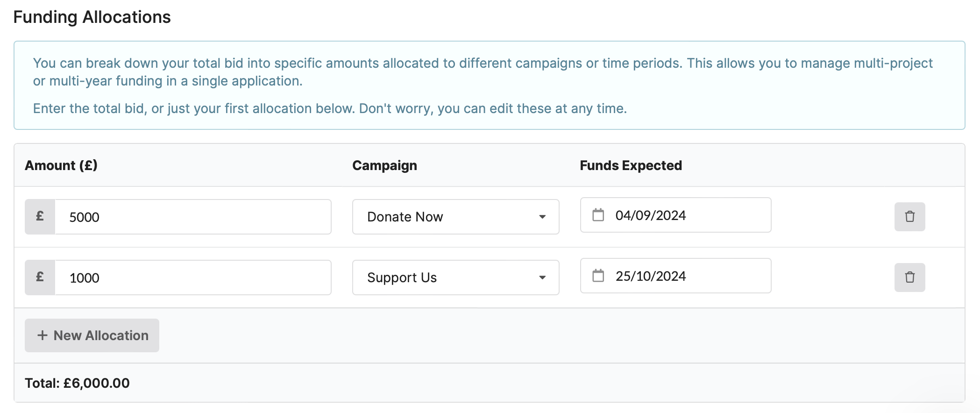This screenshot has height=413, width=980.
Task: Edit the 1000 amount field
Action: [193, 278]
